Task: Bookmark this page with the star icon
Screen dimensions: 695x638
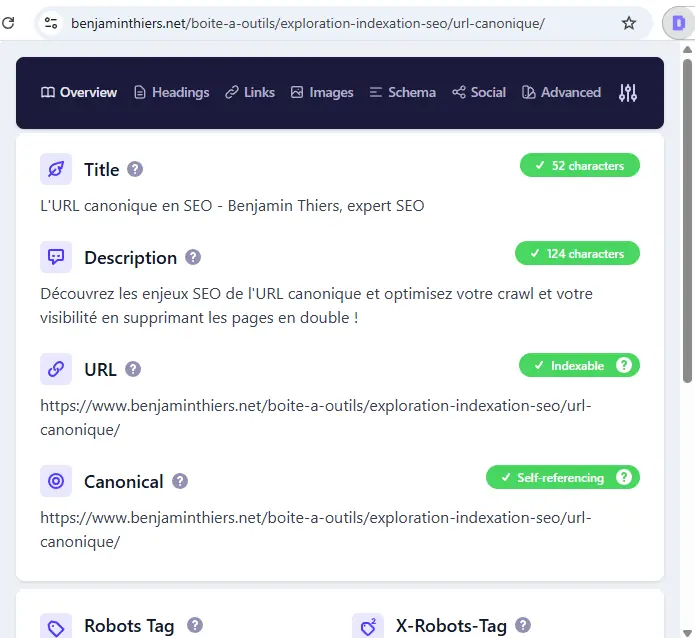Action: (629, 23)
